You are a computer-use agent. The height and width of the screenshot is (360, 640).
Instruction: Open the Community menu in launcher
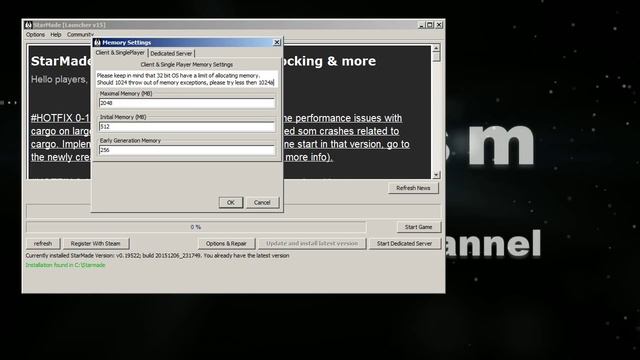(80, 35)
